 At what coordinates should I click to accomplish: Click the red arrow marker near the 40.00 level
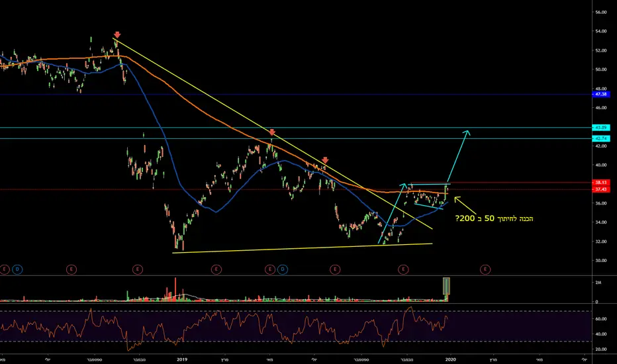tap(325, 160)
